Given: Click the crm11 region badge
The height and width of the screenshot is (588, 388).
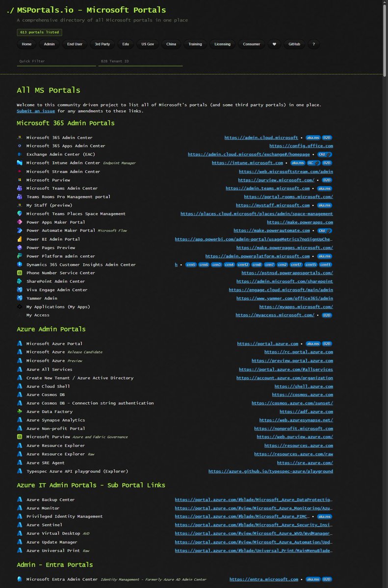Looking at the screenshot, I should pos(326,265).
